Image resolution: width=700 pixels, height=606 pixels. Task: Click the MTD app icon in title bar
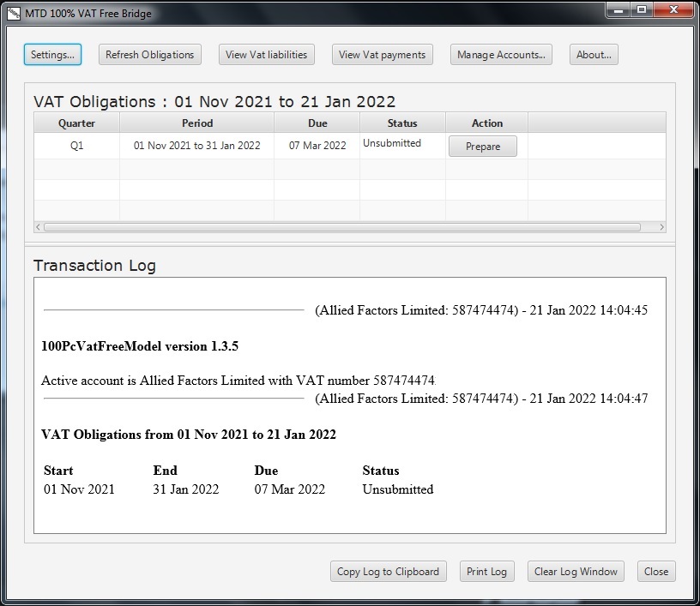click(x=14, y=14)
